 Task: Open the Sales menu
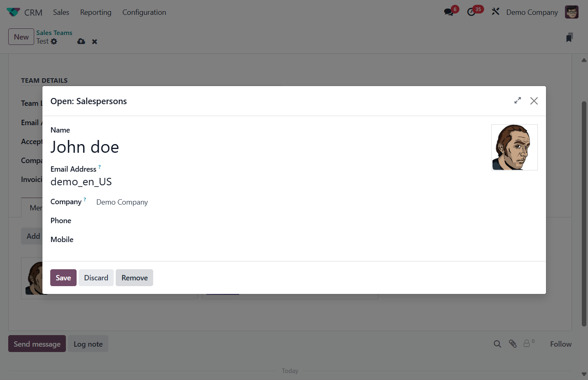pos(61,12)
